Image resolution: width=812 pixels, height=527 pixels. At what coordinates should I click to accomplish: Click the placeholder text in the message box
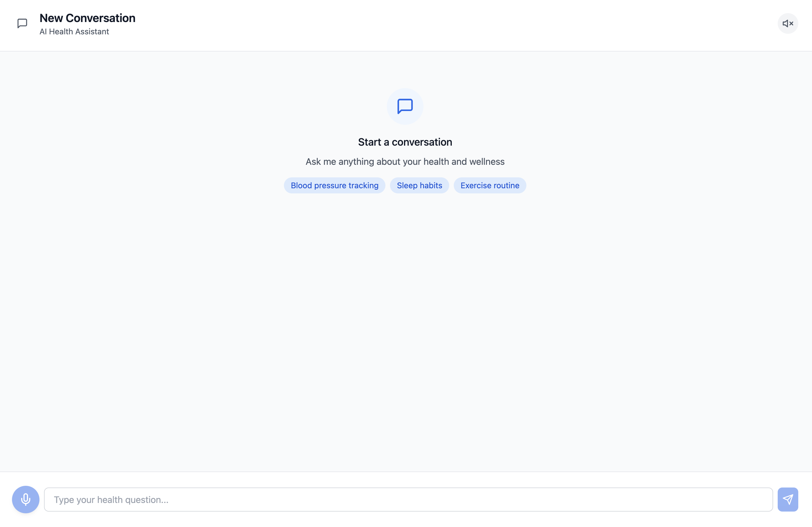coord(111,500)
